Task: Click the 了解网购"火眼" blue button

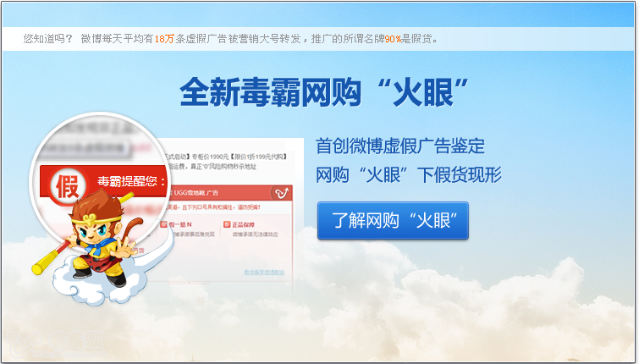Action: [393, 221]
